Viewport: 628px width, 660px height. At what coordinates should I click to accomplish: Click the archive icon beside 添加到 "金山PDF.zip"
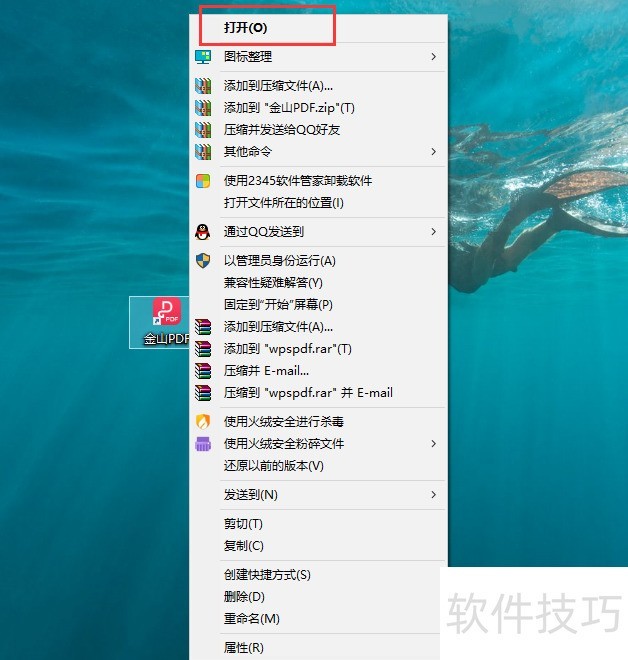tap(203, 108)
